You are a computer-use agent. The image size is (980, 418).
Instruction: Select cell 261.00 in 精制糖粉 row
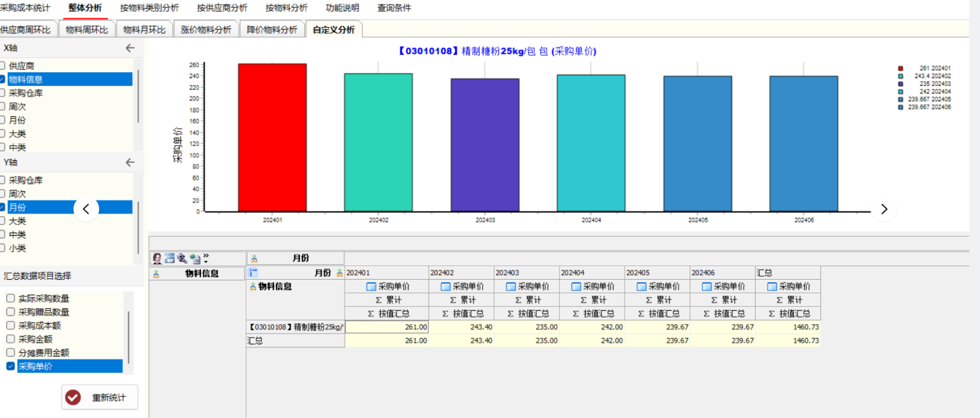tap(387, 327)
